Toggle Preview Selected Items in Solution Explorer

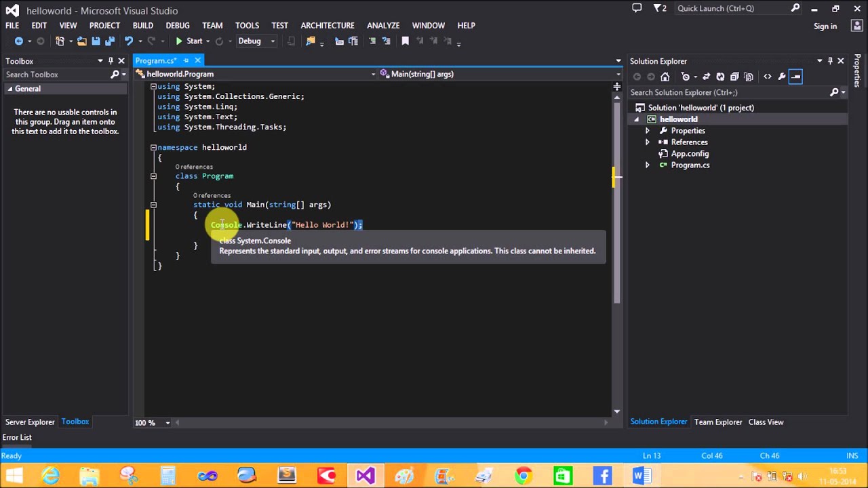click(795, 77)
